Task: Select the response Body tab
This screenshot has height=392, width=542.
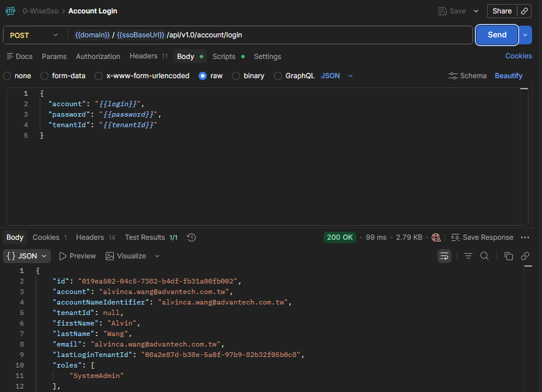Action: point(15,237)
